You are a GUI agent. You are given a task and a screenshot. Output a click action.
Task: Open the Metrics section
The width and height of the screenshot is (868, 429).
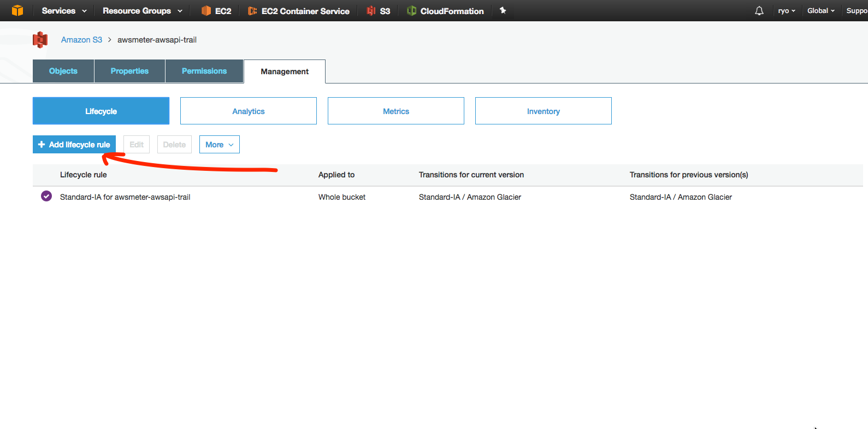coord(396,111)
